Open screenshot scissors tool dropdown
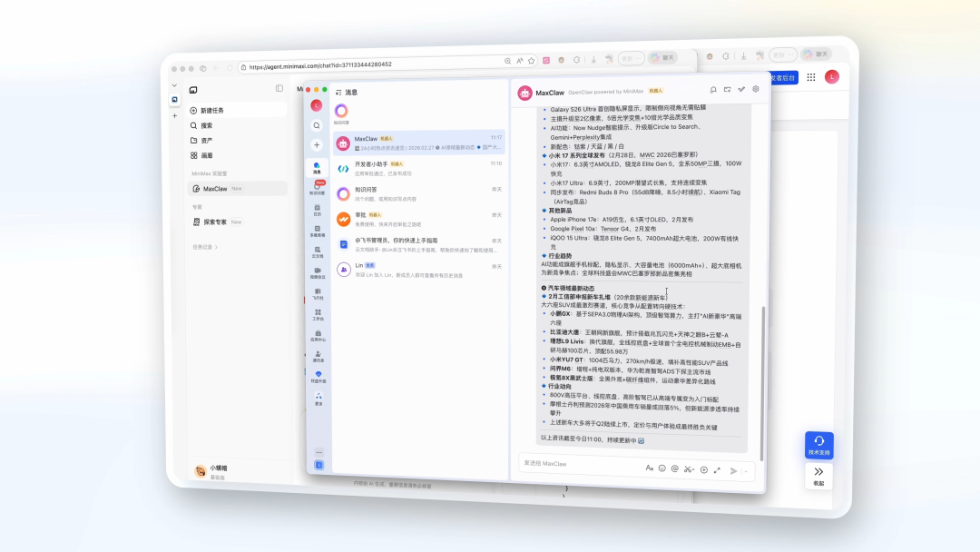Viewport: 980px width, 552px height. [x=689, y=468]
